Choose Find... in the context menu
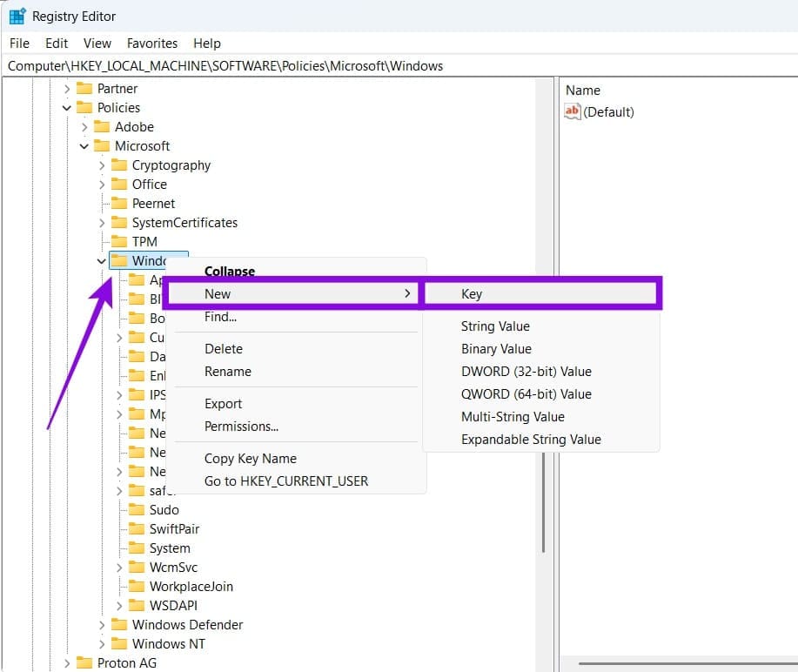 pos(220,317)
